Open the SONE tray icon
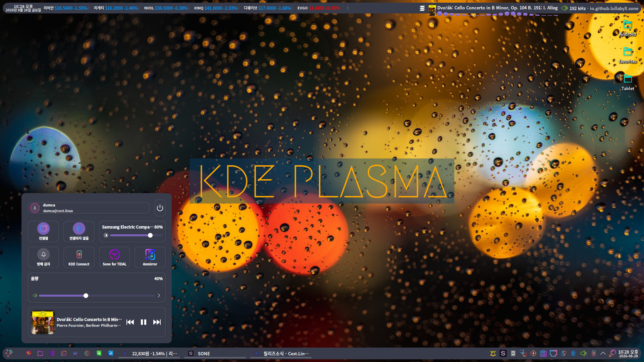This screenshot has width=644, height=362. click(503, 353)
